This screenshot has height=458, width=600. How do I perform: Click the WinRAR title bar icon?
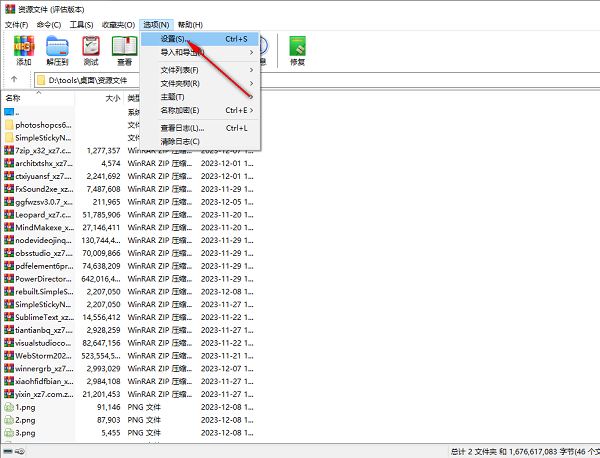point(10,9)
